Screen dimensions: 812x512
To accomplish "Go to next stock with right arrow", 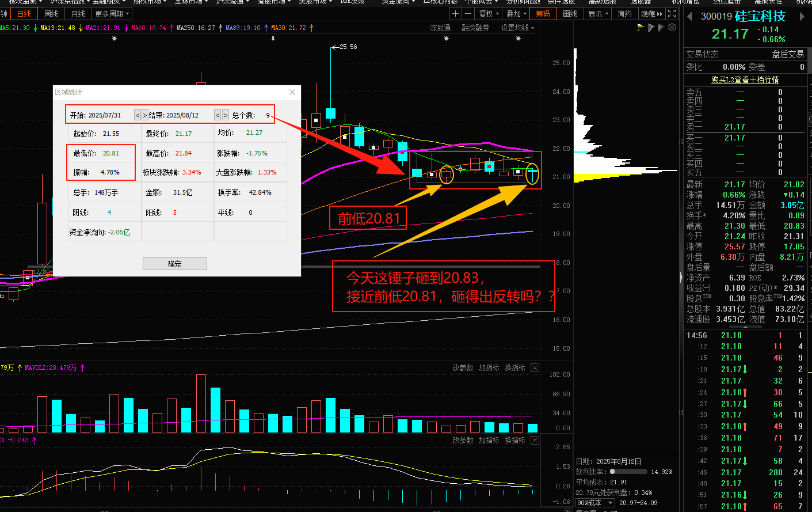I will [x=802, y=16].
